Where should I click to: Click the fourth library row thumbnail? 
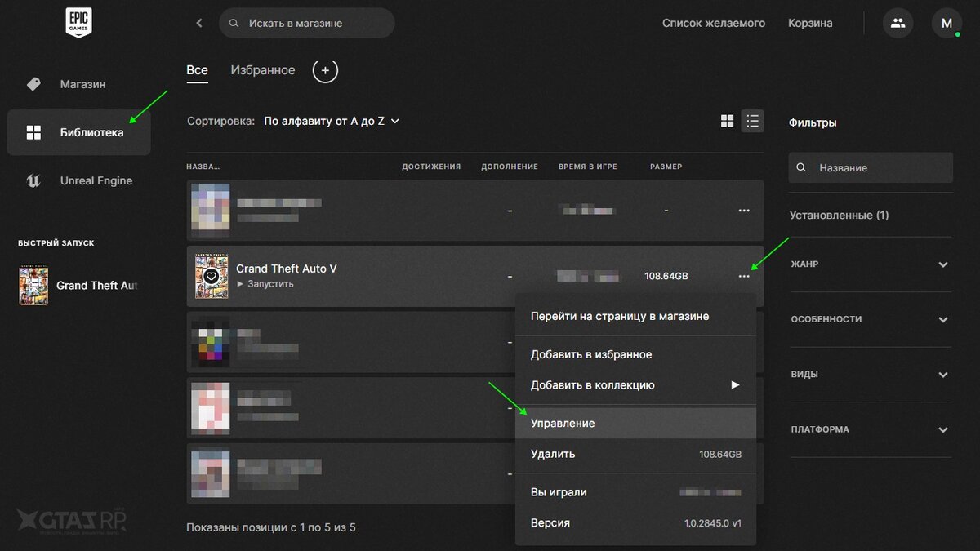pyautogui.click(x=211, y=408)
